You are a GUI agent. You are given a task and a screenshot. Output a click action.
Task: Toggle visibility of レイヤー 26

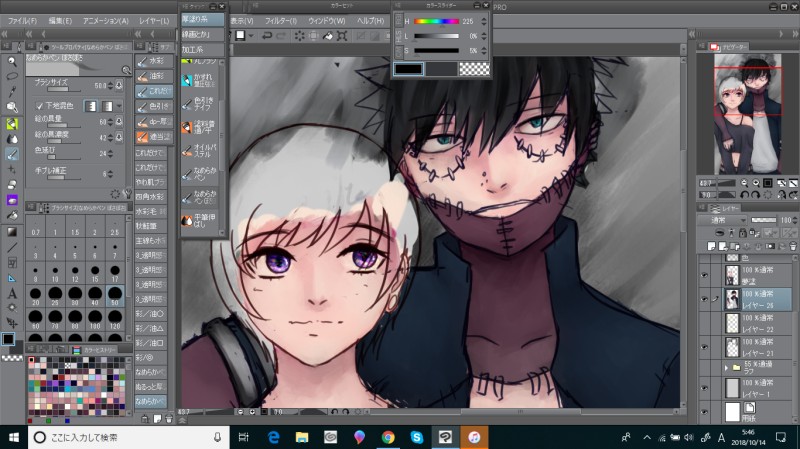point(705,300)
